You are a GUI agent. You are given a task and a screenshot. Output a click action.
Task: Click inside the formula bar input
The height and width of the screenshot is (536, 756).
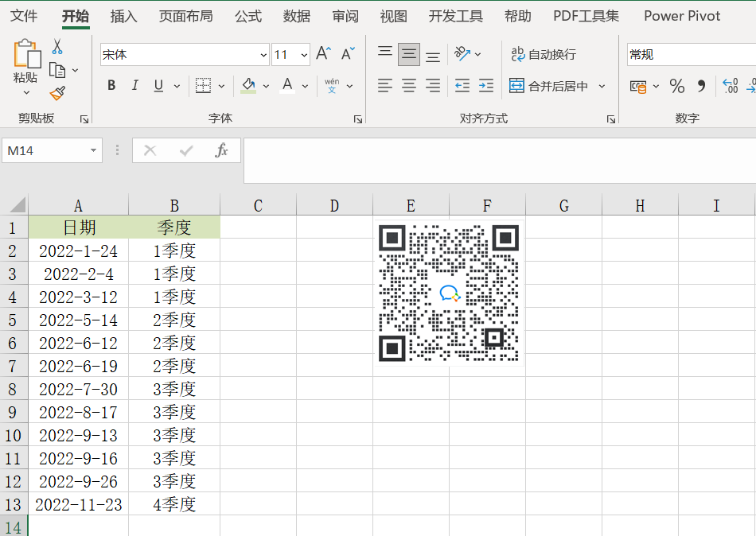click(x=500, y=161)
